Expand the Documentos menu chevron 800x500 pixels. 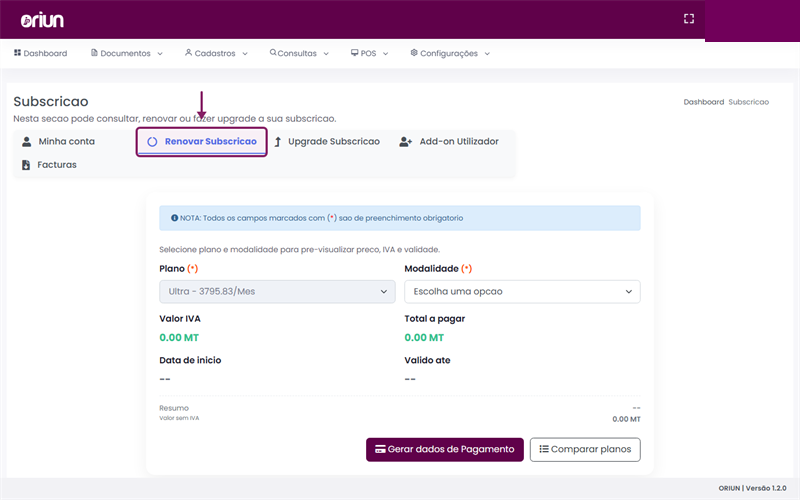click(160, 54)
